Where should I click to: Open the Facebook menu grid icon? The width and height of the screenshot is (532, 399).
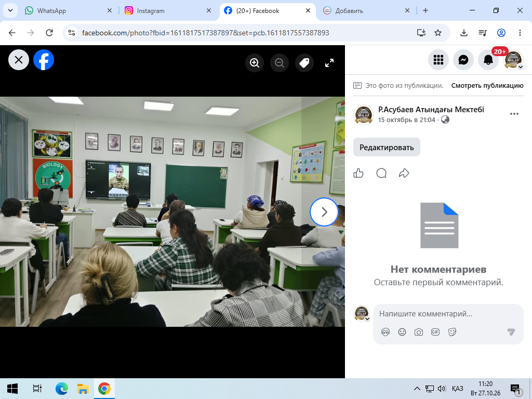point(438,60)
